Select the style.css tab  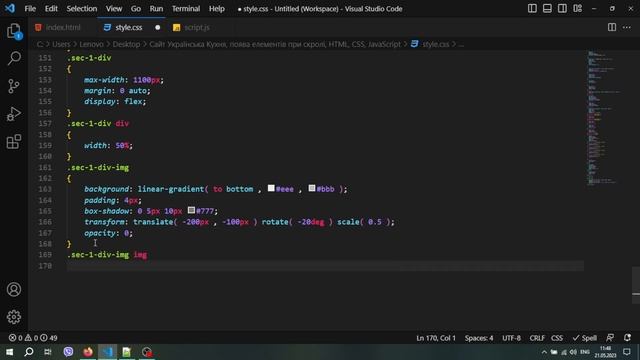(x=128, y=27)
